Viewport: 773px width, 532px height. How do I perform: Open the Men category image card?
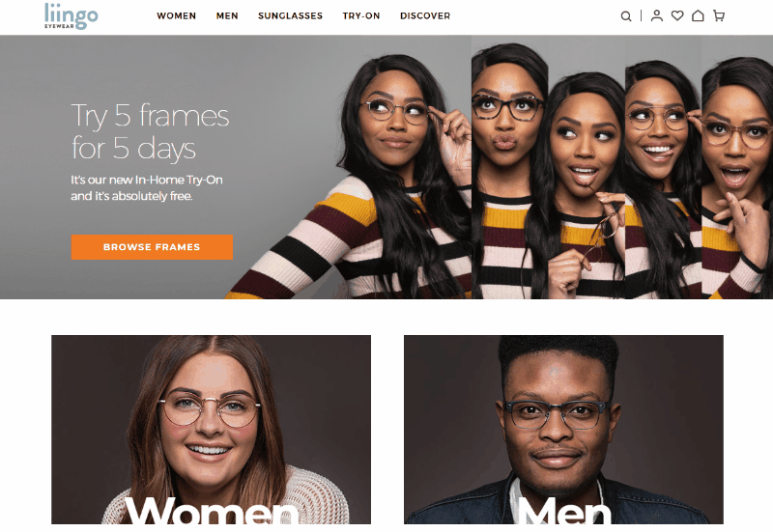[563, 430]
